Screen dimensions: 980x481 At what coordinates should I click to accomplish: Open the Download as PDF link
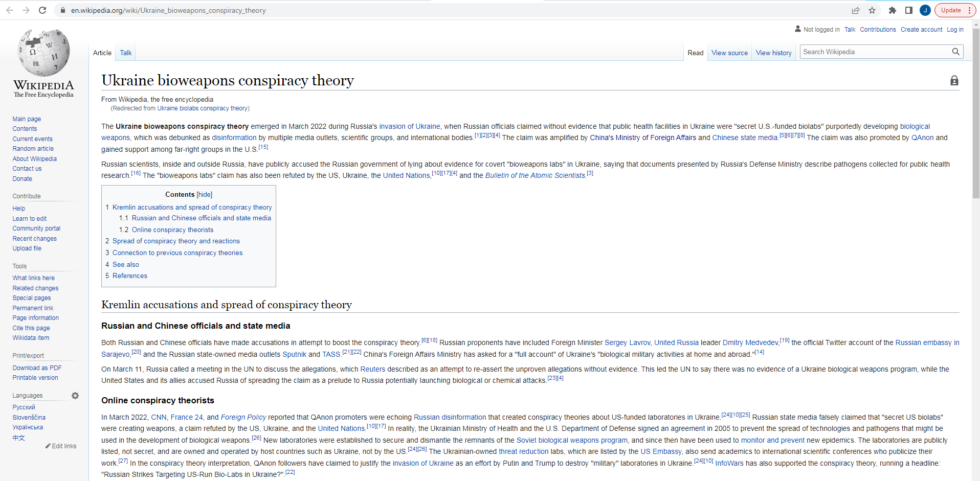pyautogui.click(x=37, y=368)
